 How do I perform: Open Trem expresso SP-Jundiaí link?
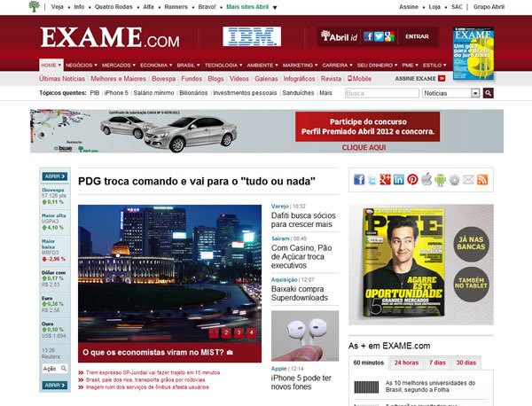click(x=153, y=372)
